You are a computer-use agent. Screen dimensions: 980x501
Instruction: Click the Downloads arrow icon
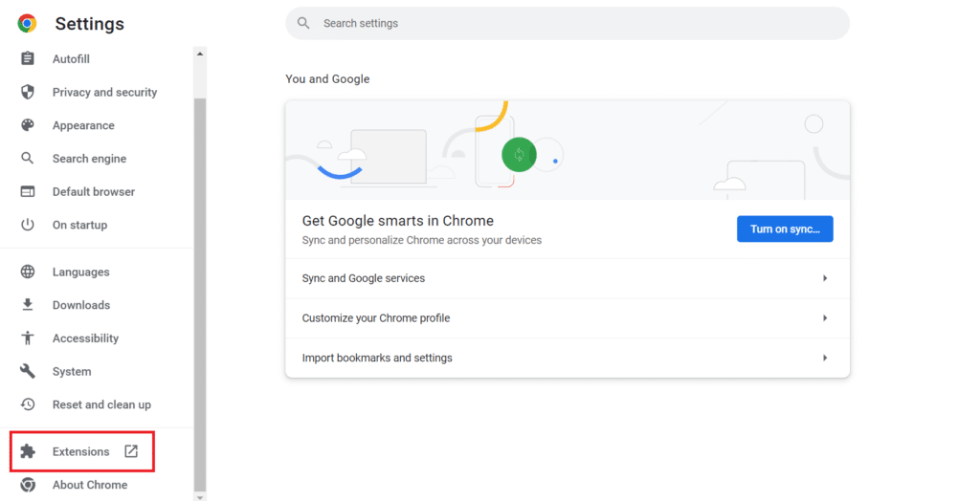point(28,305)
